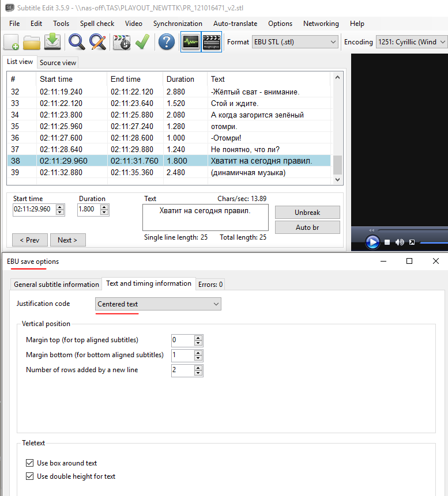Image resolution: width=448 pixels, height=496 pixels.
Task: Click list scrollbar down arrow
Action: [337, 179]
